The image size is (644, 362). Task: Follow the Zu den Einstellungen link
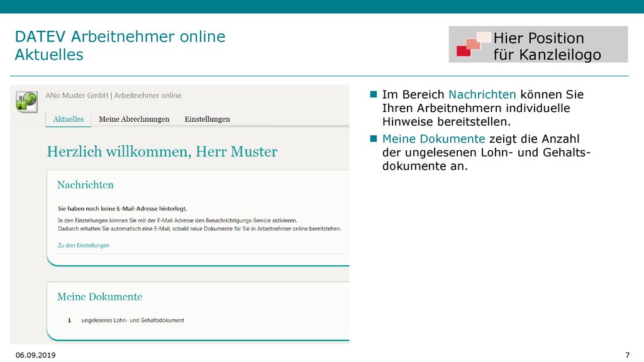[84, 246]
